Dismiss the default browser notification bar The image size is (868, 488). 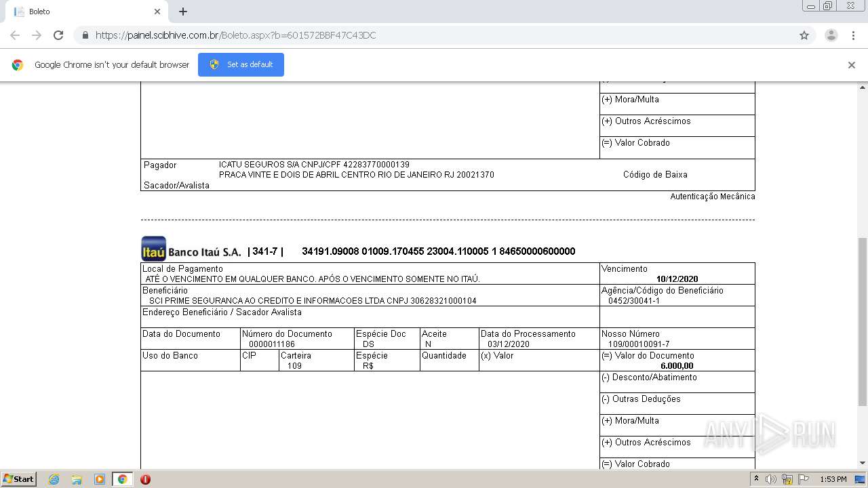click(x=852, y=65)
